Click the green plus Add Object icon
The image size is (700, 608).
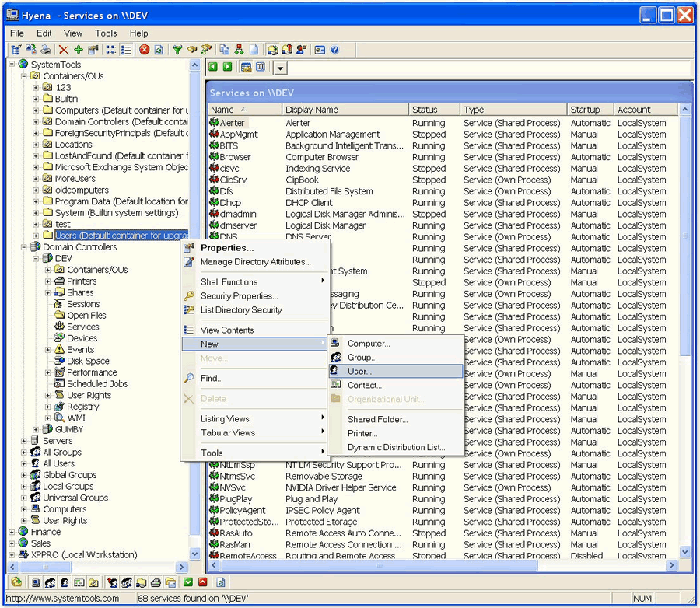click(79, 50)
